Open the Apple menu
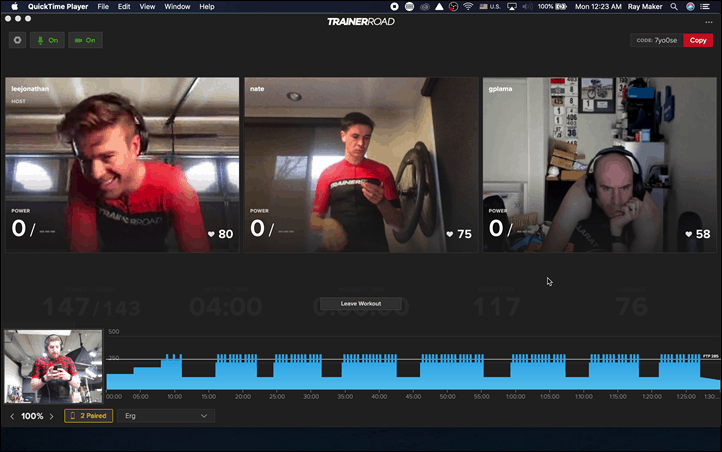This screenshot has height=452, width=722. (14, 6)
